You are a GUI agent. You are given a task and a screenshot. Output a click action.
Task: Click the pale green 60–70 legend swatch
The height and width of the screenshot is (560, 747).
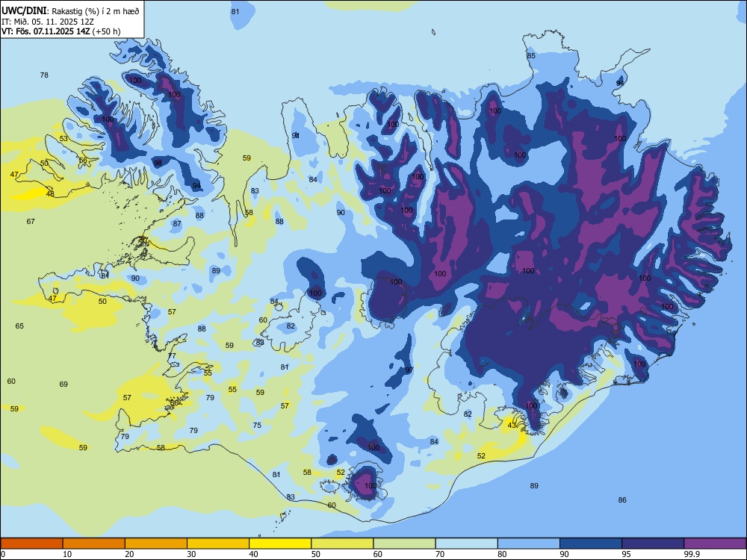[x=404, y=544]
